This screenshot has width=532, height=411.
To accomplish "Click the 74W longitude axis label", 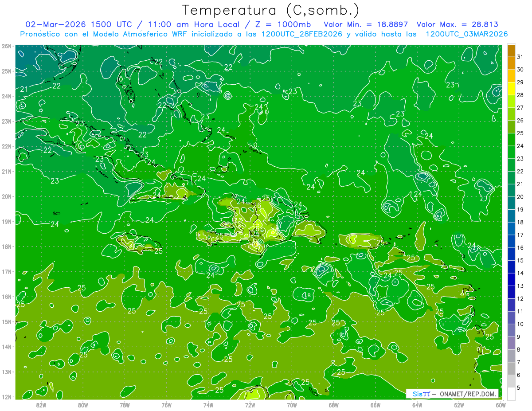I will click(208, 405).
